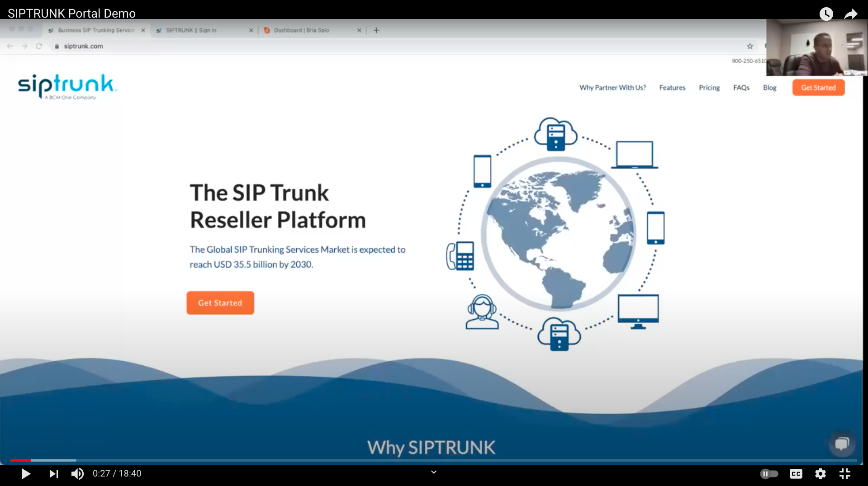This screenshot has width=868, height=486.
Task: Open the Blog nav link
Action: (769, 88)
